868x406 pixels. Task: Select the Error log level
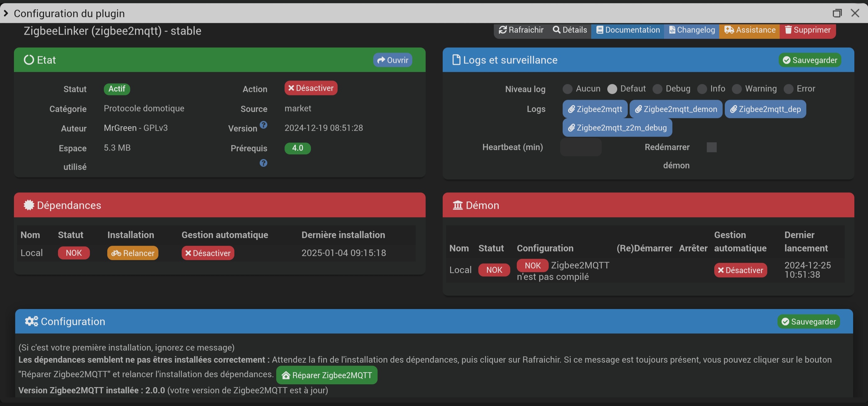point(788,89)
